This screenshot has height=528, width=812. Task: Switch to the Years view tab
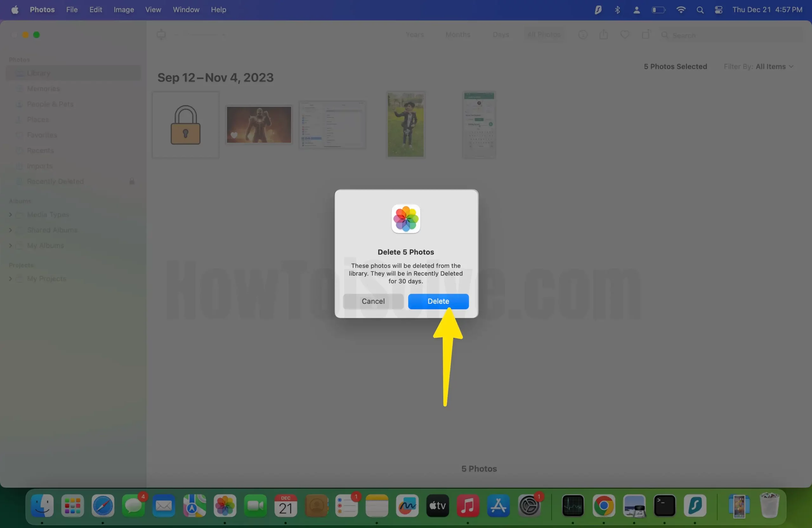(x=415, y=35)
